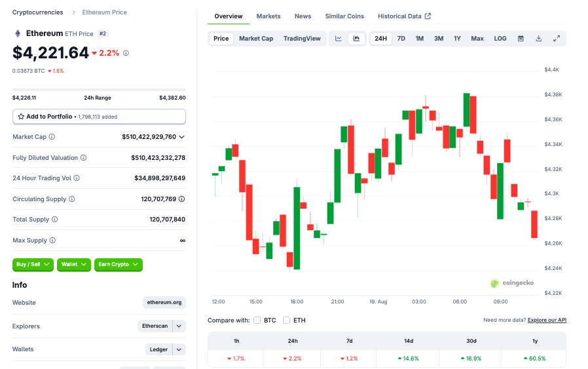Click the 24h Range progress bar

(x=99, y=90)
